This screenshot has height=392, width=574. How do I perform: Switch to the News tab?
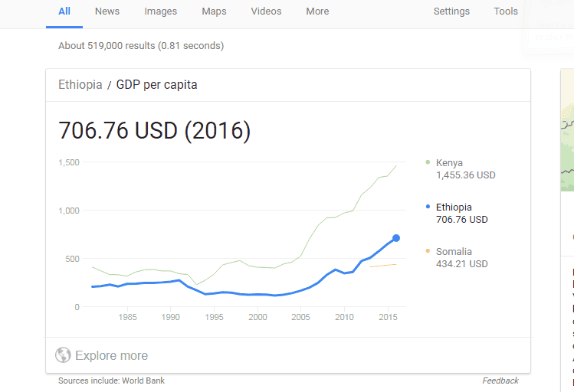[x=107, y=11]
